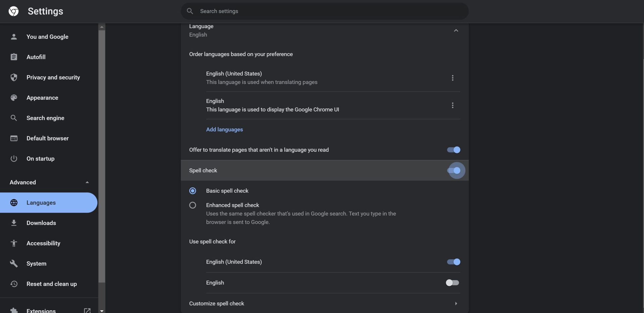This screenshot has width=644, height=313.
Task: Collapse the Advanced sidebar section
Action: pos(87,182)
